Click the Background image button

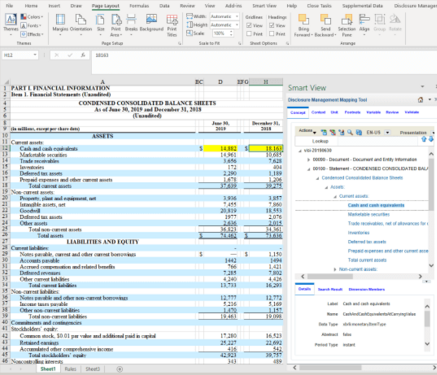pyautogui.click(x=151, y=23)
